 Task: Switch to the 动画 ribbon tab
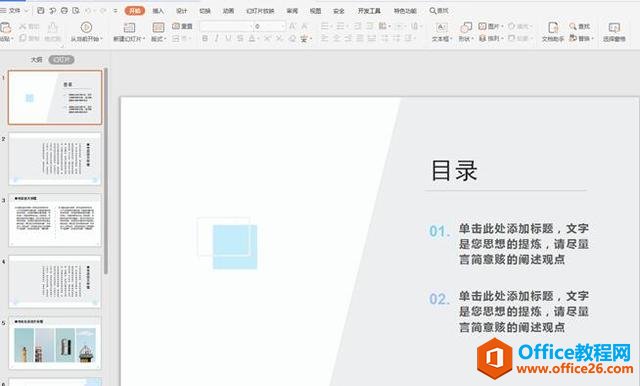(x=229, y=11)
